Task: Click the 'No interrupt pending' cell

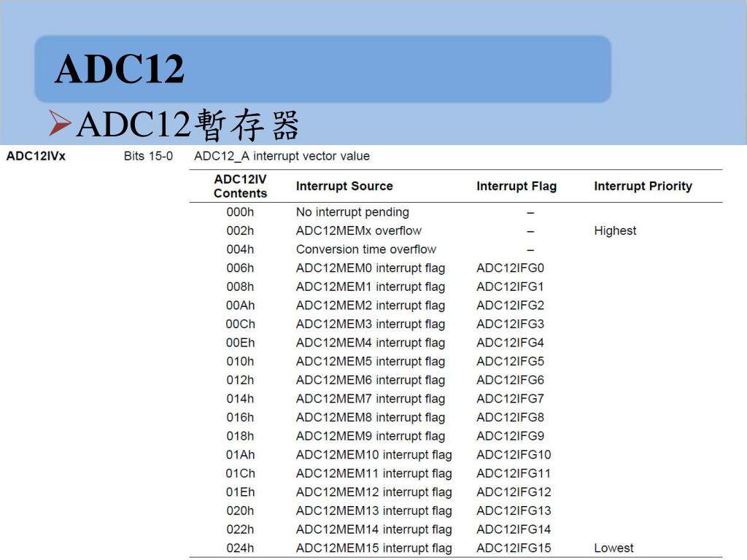Action: pyautogui.click(x=352, y=212)
